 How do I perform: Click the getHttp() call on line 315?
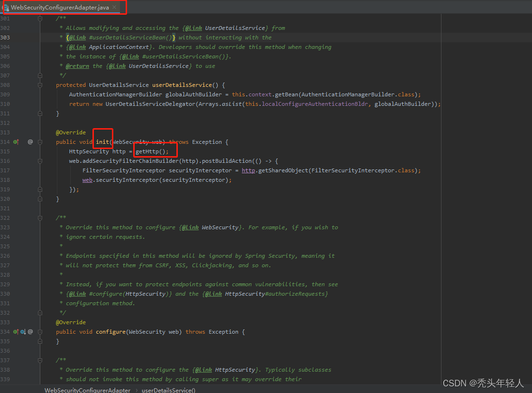(x=150, y=151)
